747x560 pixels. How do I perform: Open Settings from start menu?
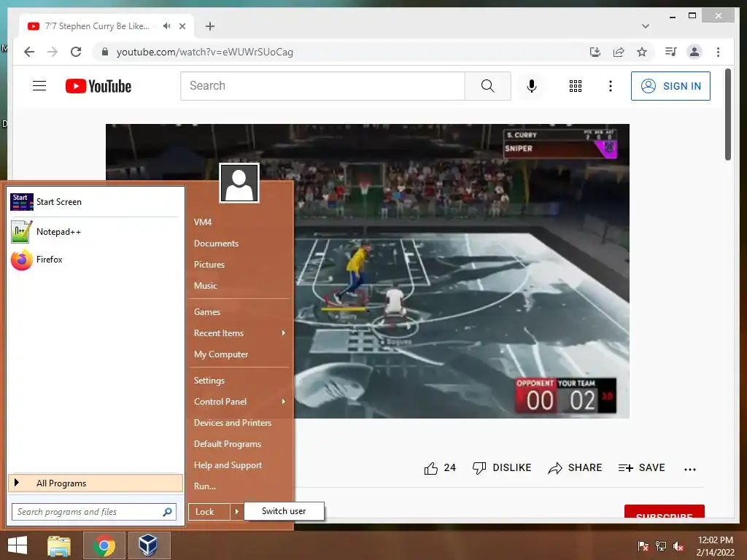tap(209, 381)
